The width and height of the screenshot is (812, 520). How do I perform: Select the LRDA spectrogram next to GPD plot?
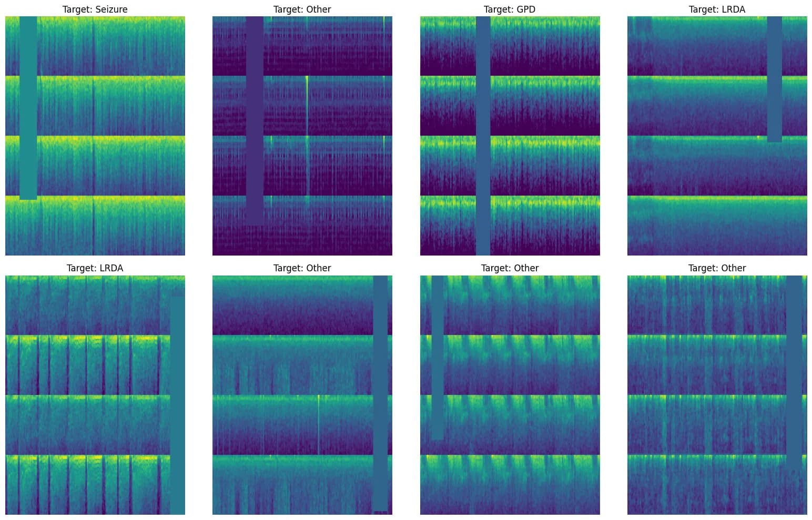tap(717, 136)
